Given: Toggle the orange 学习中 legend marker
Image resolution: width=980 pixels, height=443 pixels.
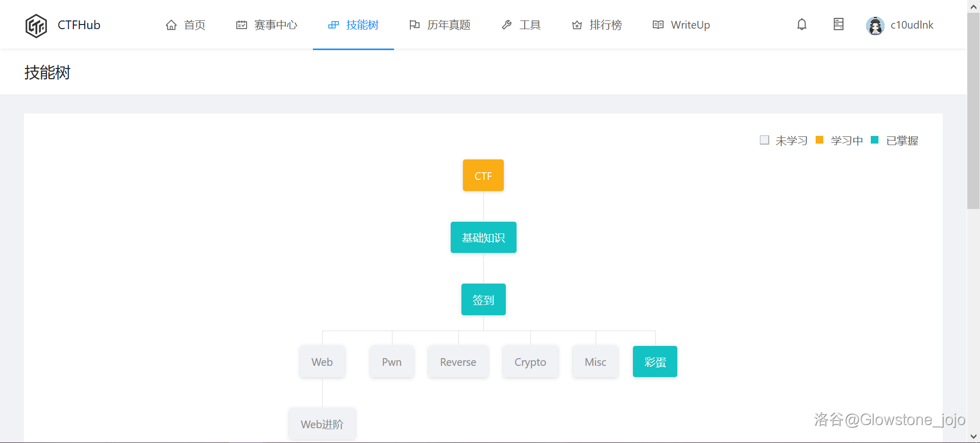Looking at the screenshot, I should tap(819, 140).
